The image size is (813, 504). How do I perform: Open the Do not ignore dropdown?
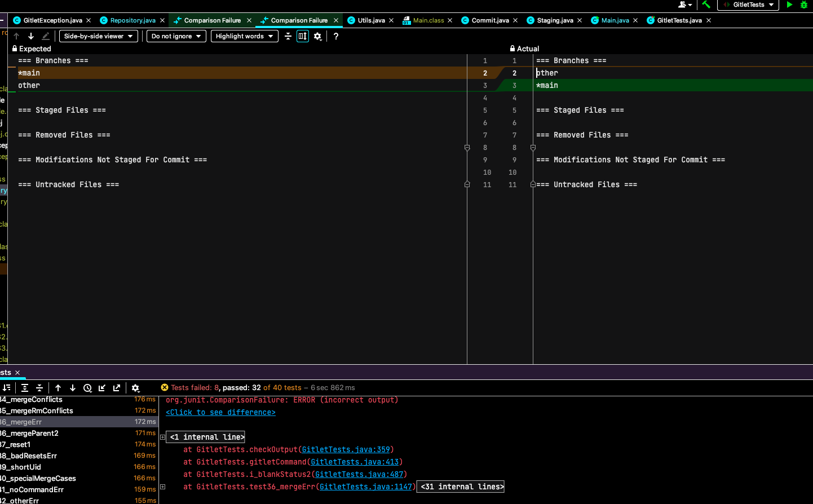click(x=176, y=36)
